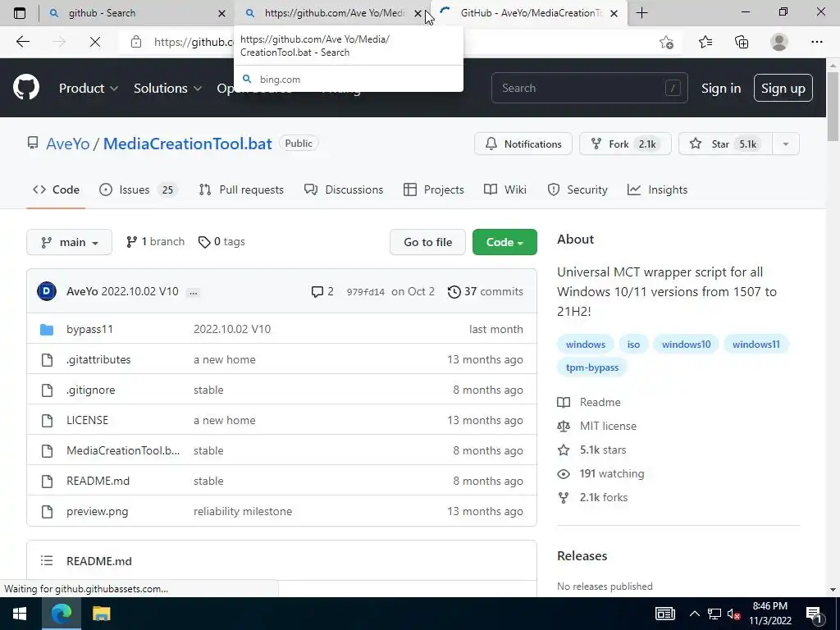
Task: Expand the Product menu
Action: coord(89,88)
